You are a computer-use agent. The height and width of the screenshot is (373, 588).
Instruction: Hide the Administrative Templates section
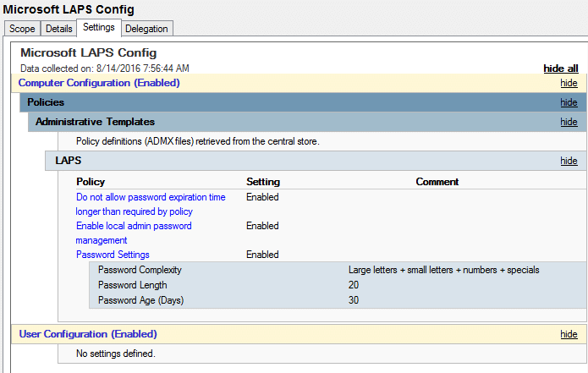(569, 122)
